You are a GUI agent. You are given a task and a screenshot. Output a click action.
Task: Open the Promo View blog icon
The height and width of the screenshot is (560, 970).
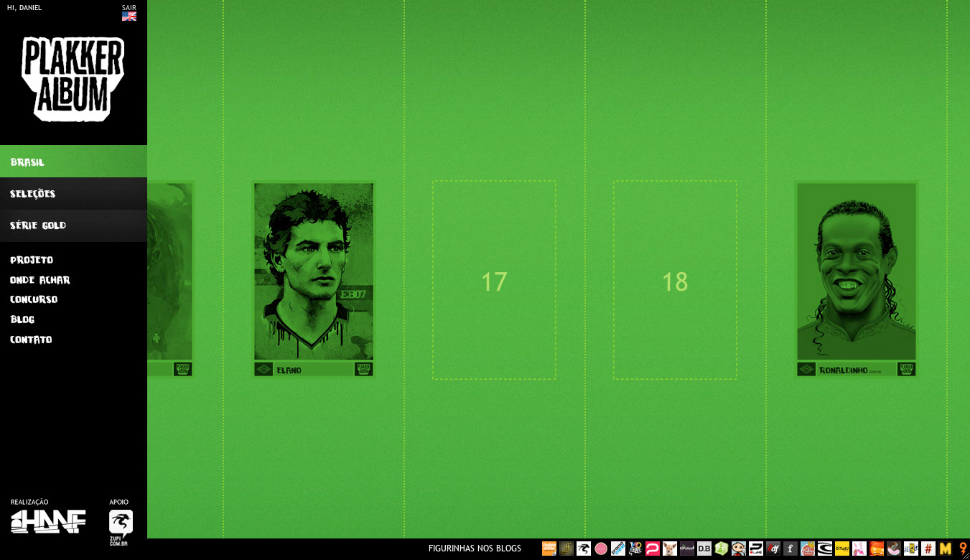618,549
